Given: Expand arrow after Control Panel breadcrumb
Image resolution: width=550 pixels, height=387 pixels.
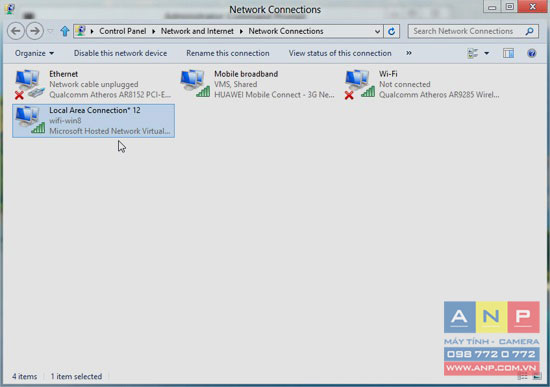Looking at the screenshot, I should [x=154, y=31].
